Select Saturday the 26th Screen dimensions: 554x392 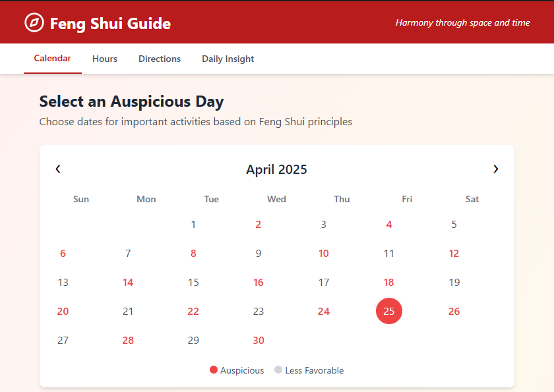click(x=454, y=311)
